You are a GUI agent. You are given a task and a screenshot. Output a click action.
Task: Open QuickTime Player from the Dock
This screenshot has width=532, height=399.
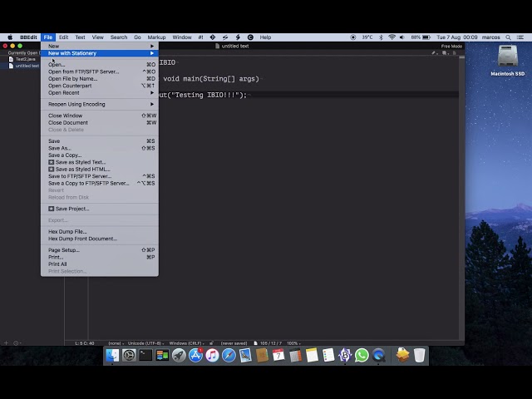click(x=378, y=355)
